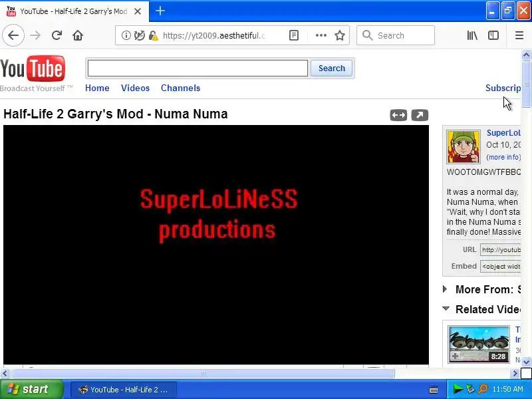Click the SuperLoL uploader name link
This screenshot has height=399, width=532.
tap(503, 132)
